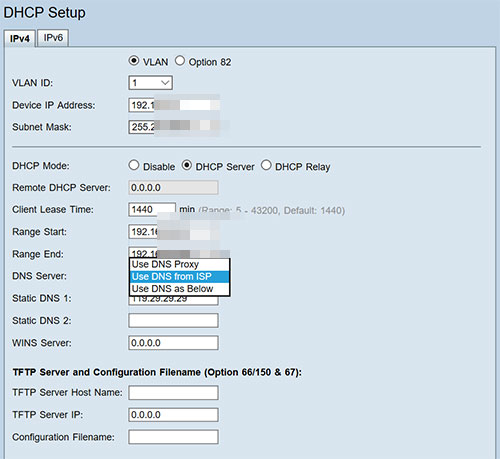Click the WINS Server field
The height and width of the screenshot is (459, 500).
(x=173, y=343)
